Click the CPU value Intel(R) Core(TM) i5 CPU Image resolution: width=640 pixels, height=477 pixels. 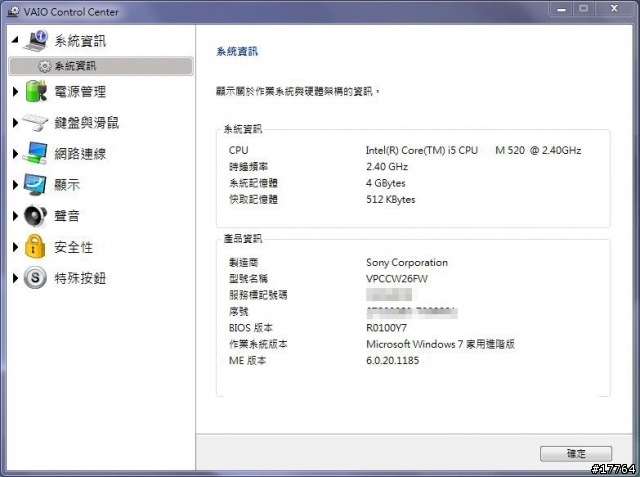click(x=473, y=150)
